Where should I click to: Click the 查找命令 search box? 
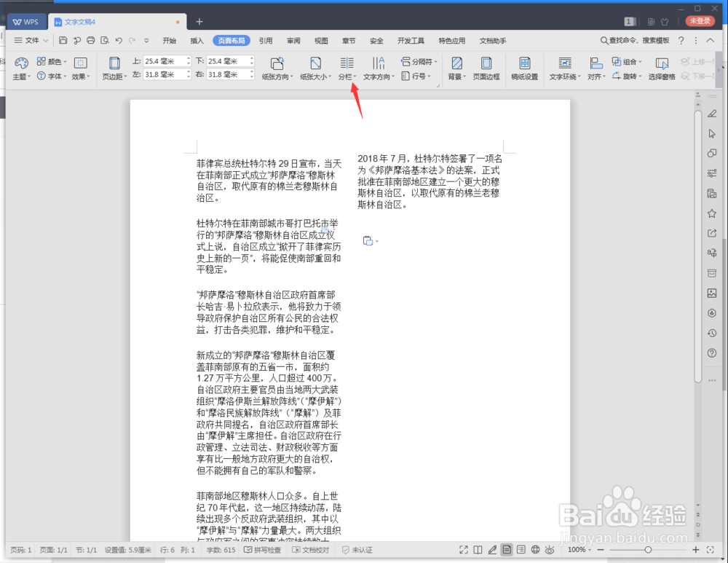(635, 41)
